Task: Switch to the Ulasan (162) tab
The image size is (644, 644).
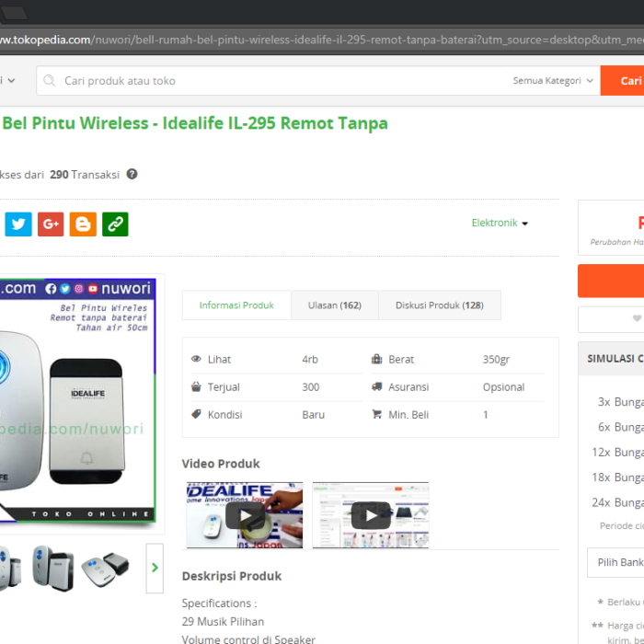Action: (335, 305)
